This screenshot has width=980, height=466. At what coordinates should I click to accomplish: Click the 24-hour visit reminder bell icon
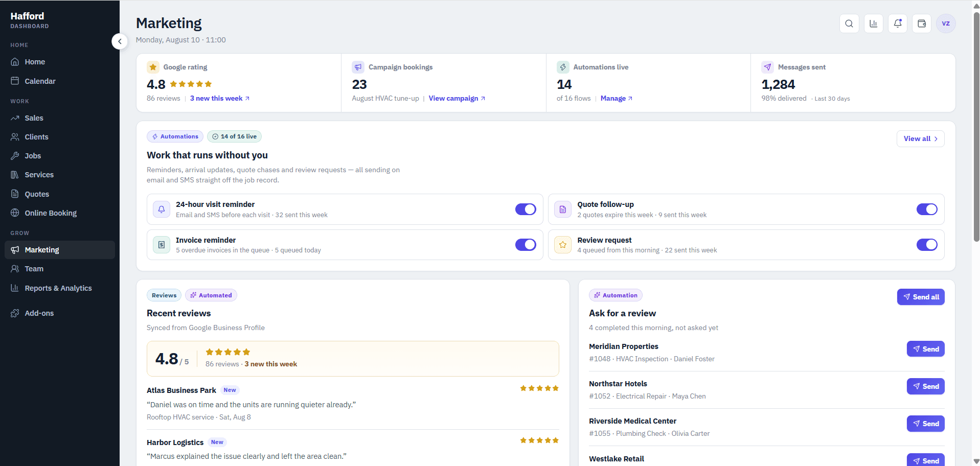[162, 209]
